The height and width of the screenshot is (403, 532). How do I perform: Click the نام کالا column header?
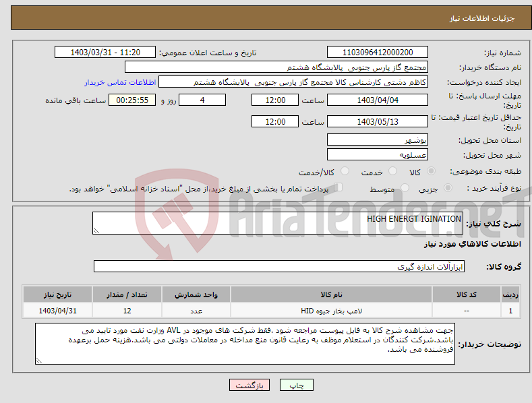(331, 294)
